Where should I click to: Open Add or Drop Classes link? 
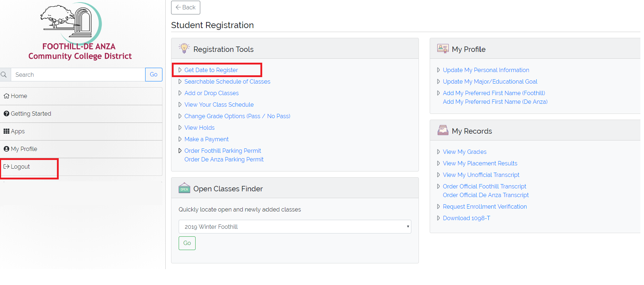click(211, 93)
